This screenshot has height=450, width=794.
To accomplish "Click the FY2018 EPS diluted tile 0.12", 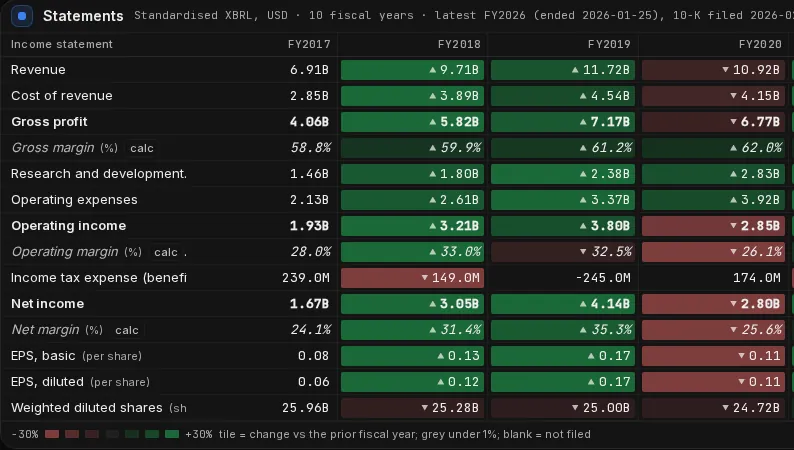I will (x=412, y=382).
